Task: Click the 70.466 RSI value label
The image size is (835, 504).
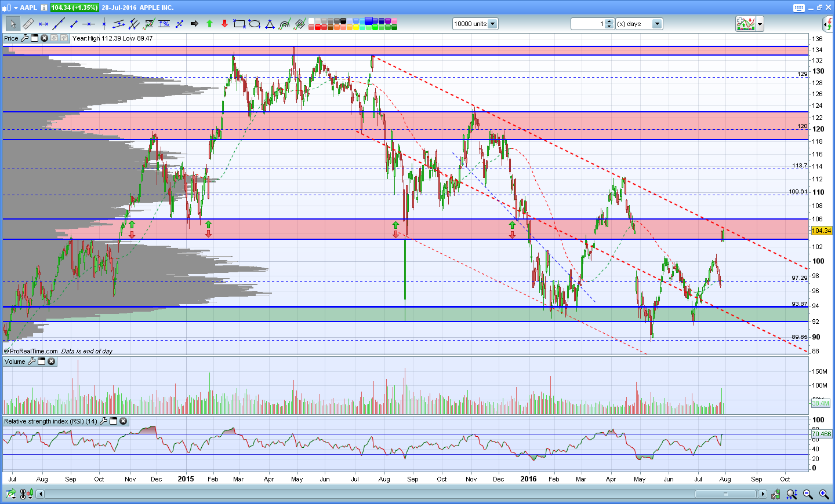Action: (x=821, y=434)
